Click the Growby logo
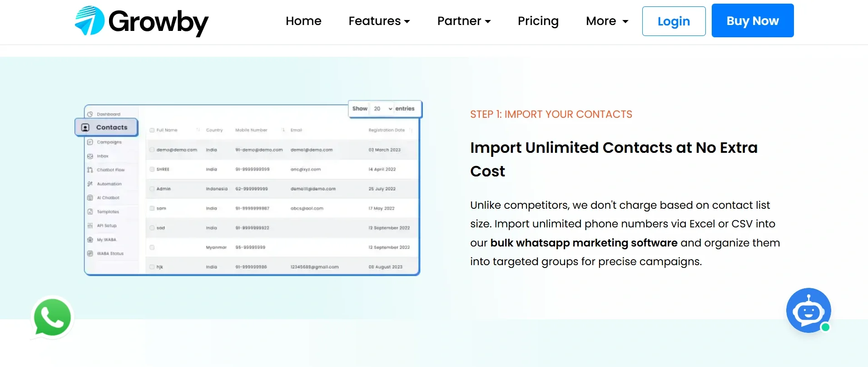The width and height of the screenshot is (868, 367). coord(141,21)
